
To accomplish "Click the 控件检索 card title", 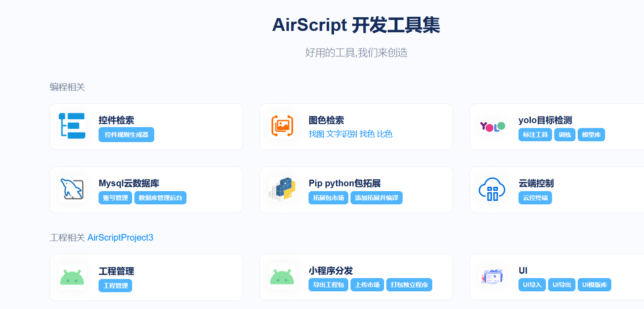I will click(x=116, y=120).
